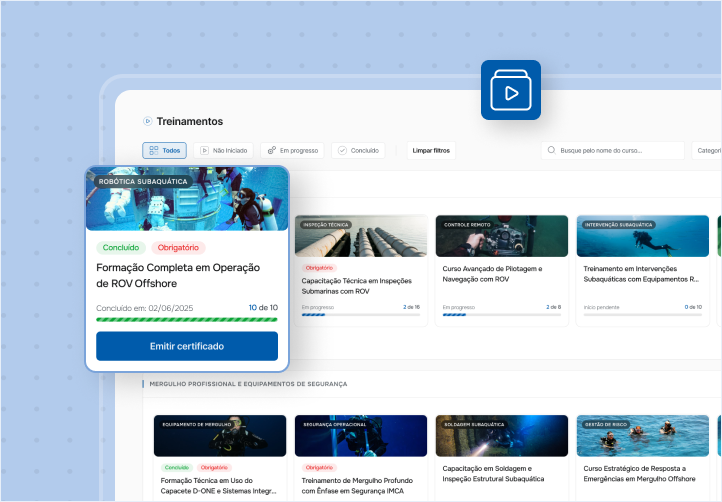Open Formação Técnica em Uso do Capacete course

point(219,486)
